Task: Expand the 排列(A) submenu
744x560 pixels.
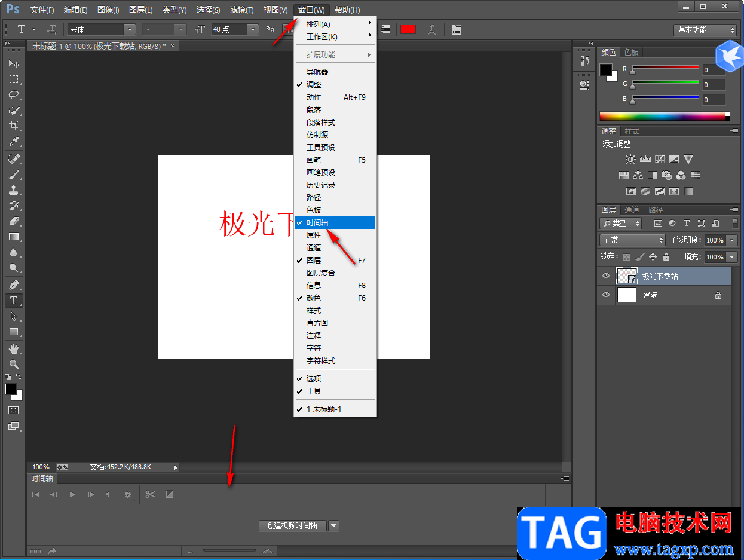Action: pyautogui.click(x=335, y=24)
